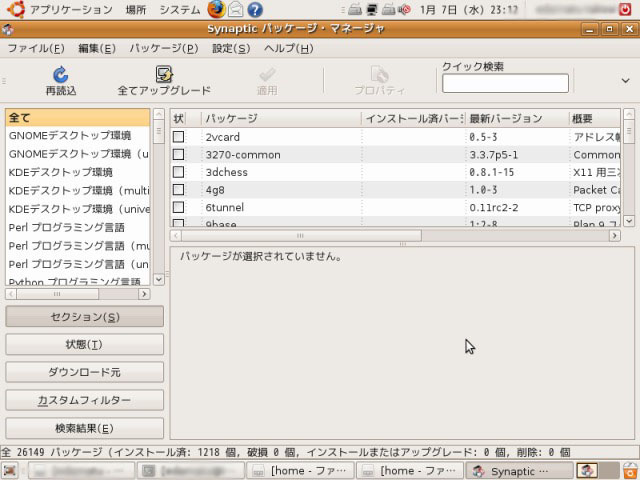Click the 最新バージョン column header
Image resolution: width=640 pixels, height=480 pixels.
[517, 118]
